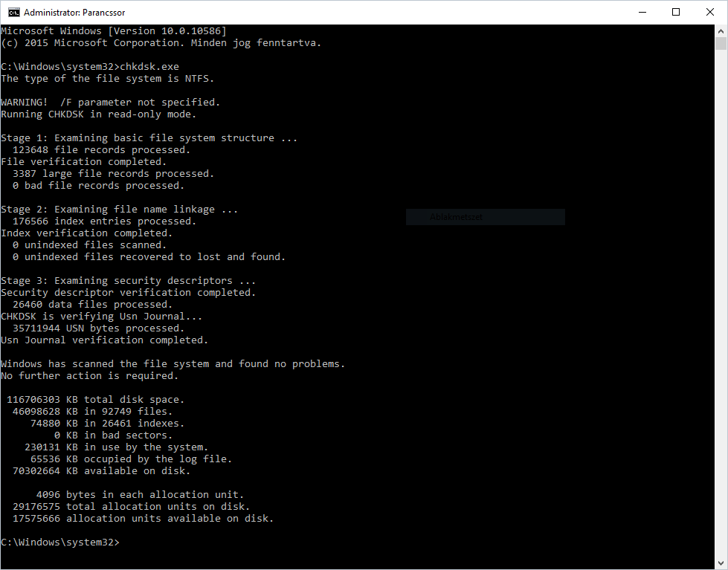This screenshot has height=570, width=728.
Task: Click 'Stage 2: Examining file name linkage' line
Action: 119,210
